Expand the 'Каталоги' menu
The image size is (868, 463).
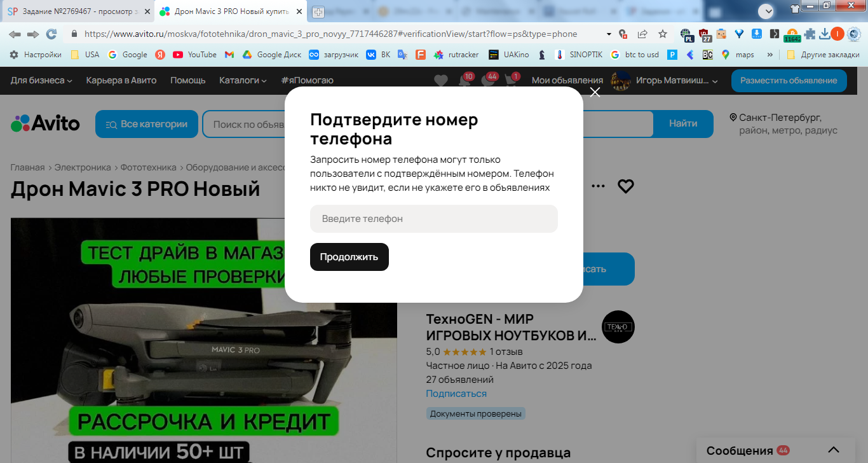[x=243, y=80]
